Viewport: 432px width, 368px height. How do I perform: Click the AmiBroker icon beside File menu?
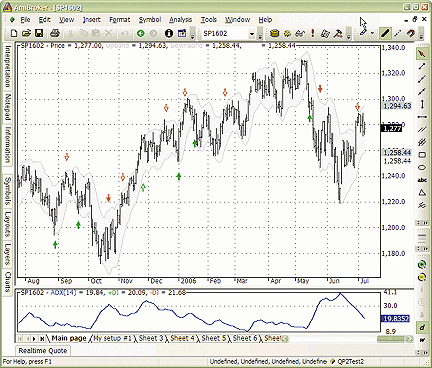12,20
